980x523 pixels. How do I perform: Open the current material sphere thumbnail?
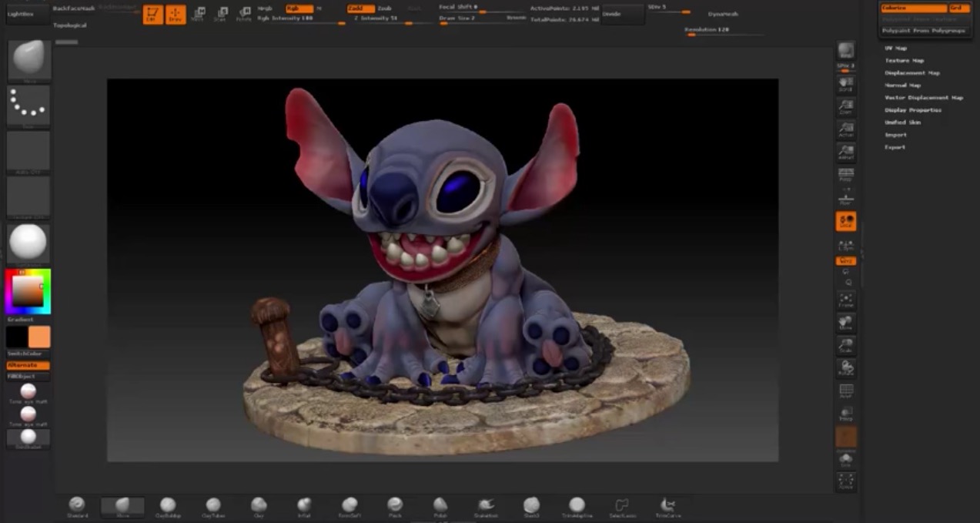pos(28,243)
